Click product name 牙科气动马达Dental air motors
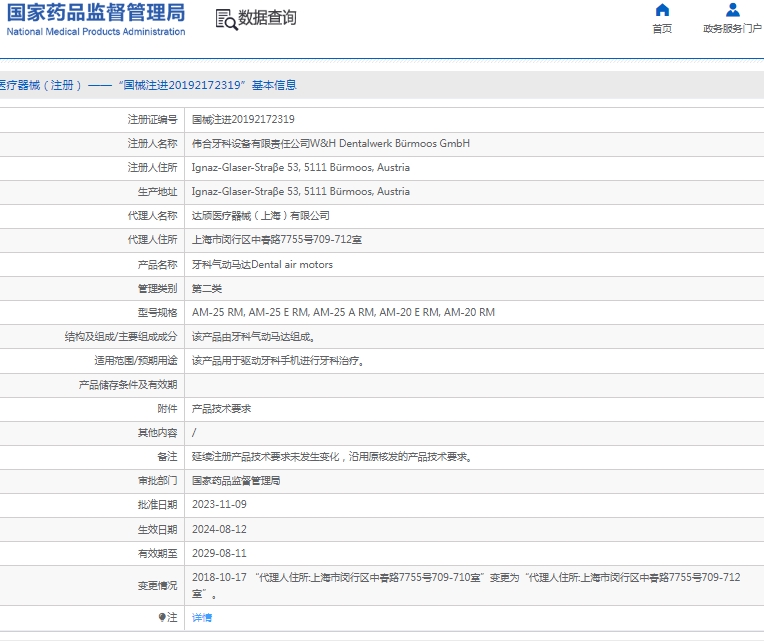The width and height of the screenshot is (764, 642). 262,264
